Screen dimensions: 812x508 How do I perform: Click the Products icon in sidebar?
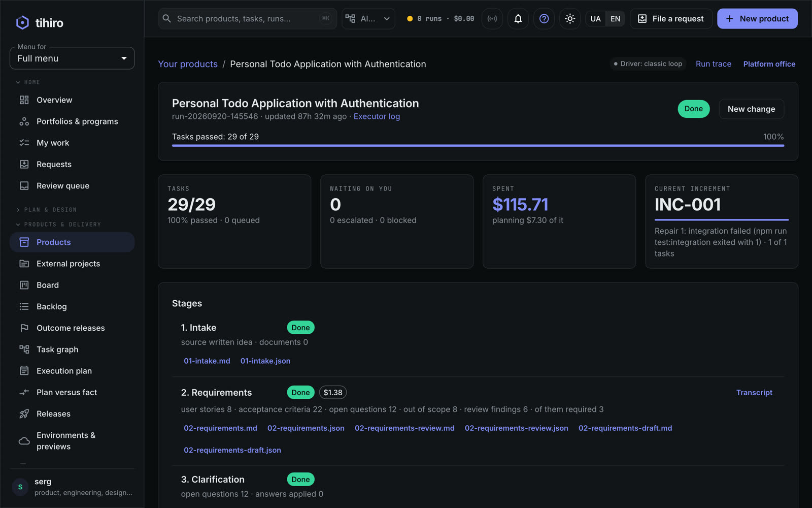coord(24,242)
